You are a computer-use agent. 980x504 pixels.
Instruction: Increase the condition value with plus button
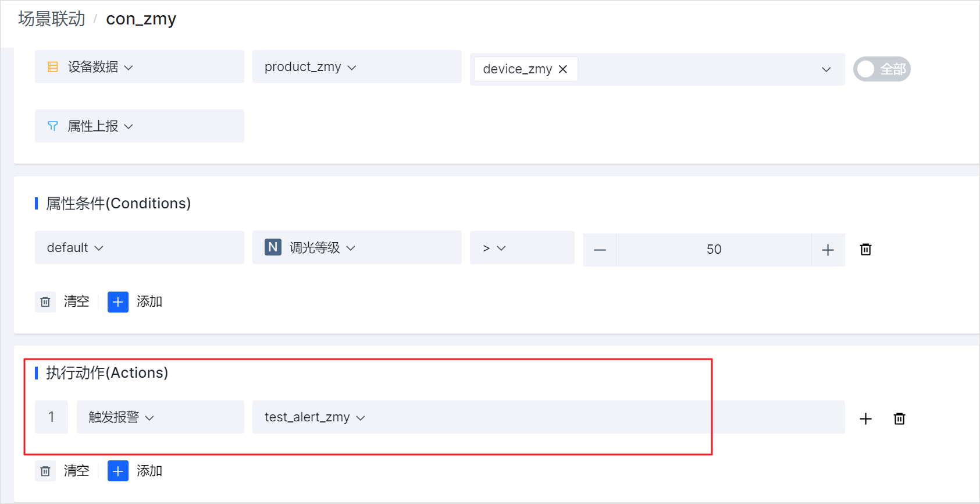[828, 250]
